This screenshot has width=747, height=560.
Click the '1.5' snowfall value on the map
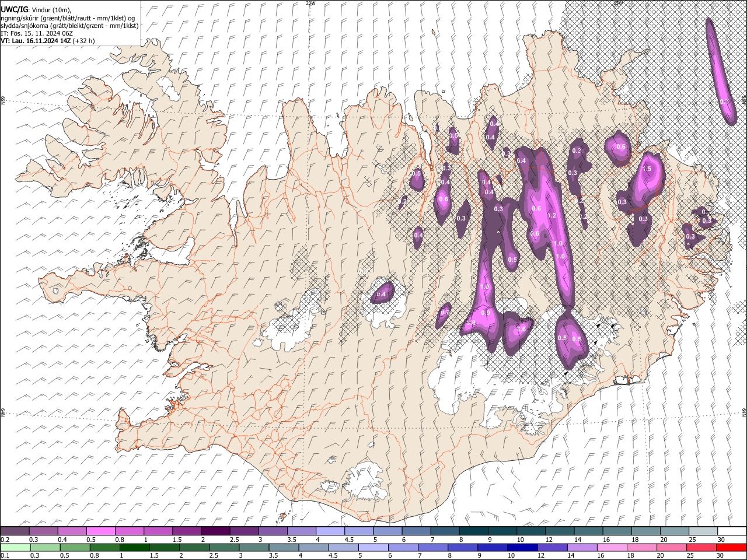pos(647,169)
